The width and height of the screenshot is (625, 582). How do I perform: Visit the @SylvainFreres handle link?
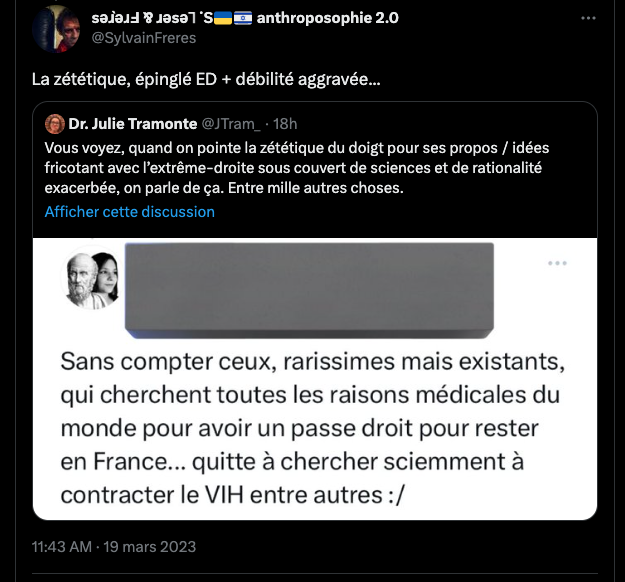coord(144,38)
